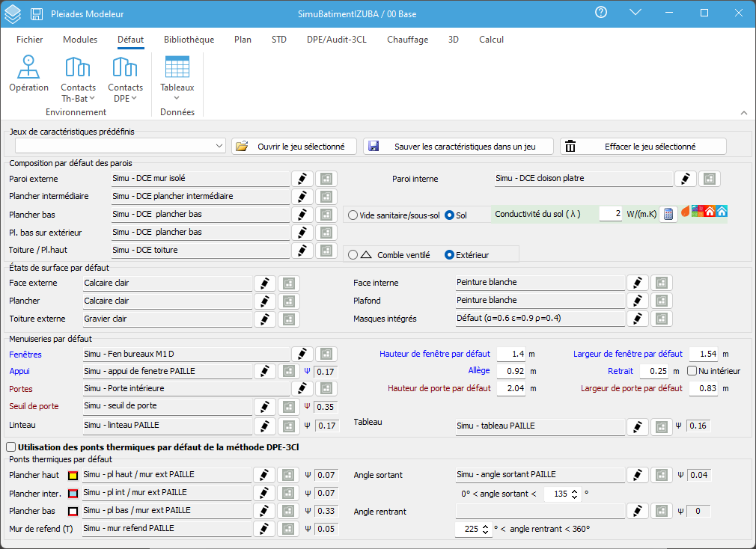This screenshot has width=756, height=549.
Task: Open the Calcul tab
Action: [x=491, y=40]
